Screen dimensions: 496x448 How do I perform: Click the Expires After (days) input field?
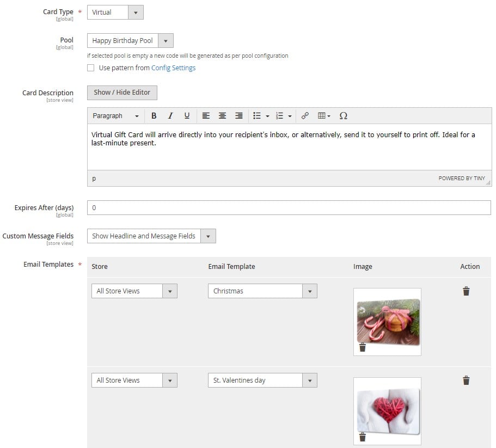click(289, 208)
